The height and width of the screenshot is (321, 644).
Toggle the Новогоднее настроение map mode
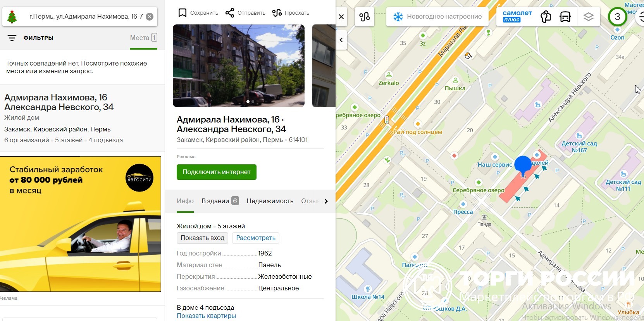click(x=437, y=17)
